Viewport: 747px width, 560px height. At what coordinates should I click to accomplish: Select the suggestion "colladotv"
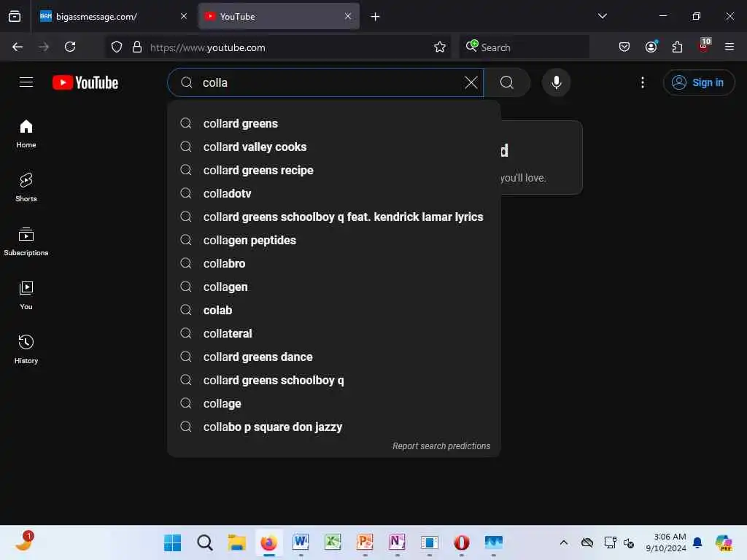333,193
